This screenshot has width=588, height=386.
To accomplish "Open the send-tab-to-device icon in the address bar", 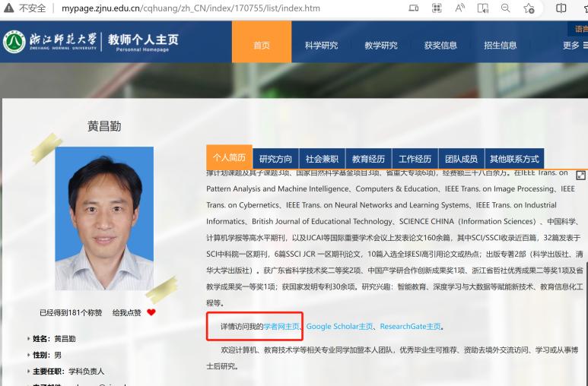I will click(x=414, y=8).
